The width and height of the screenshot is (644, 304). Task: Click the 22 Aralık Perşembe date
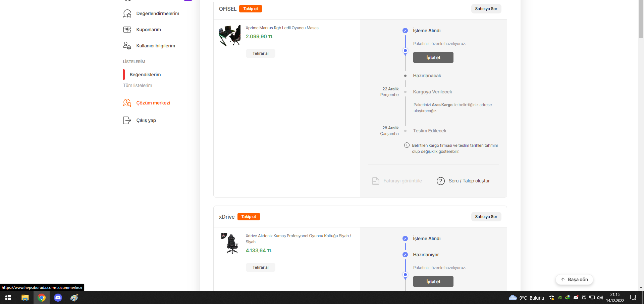[389, 92]
